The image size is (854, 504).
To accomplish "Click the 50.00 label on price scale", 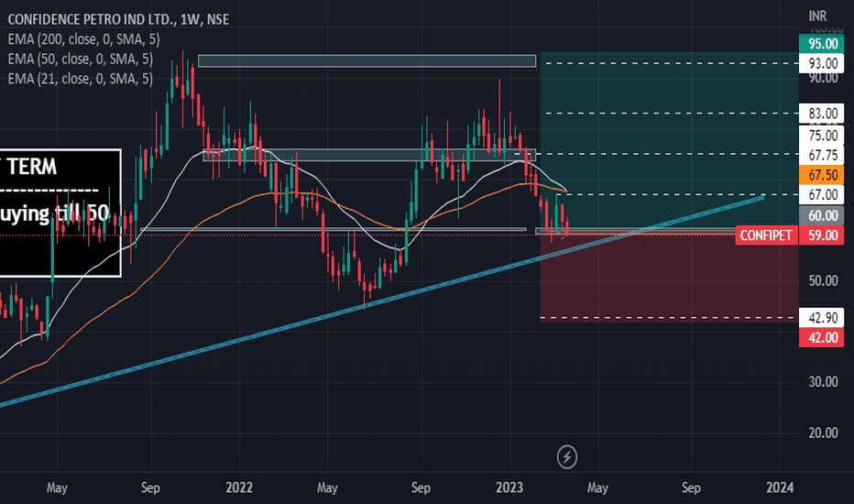I will point(823,280).
